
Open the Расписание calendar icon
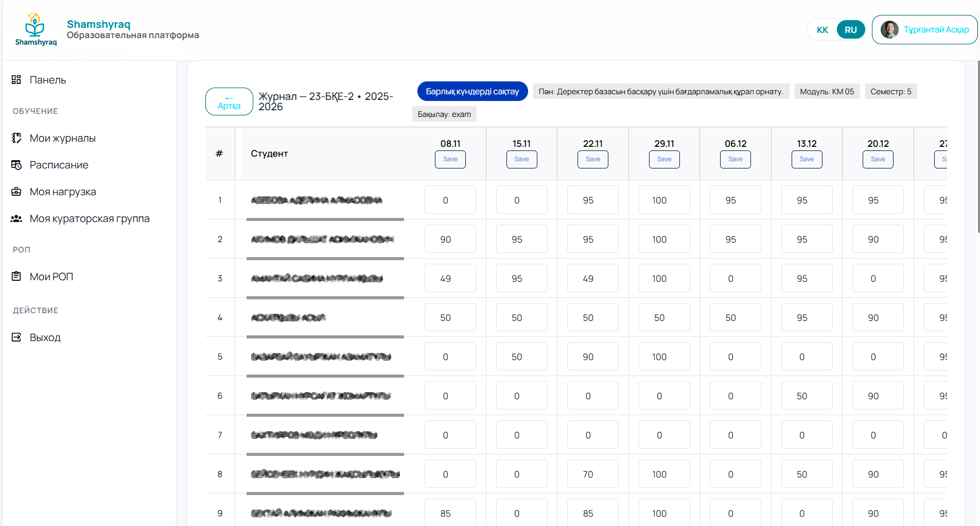tap(16, 165)
